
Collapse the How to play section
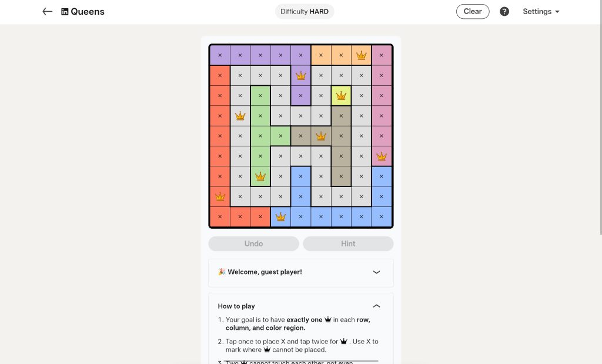click(x=376, y=306)
